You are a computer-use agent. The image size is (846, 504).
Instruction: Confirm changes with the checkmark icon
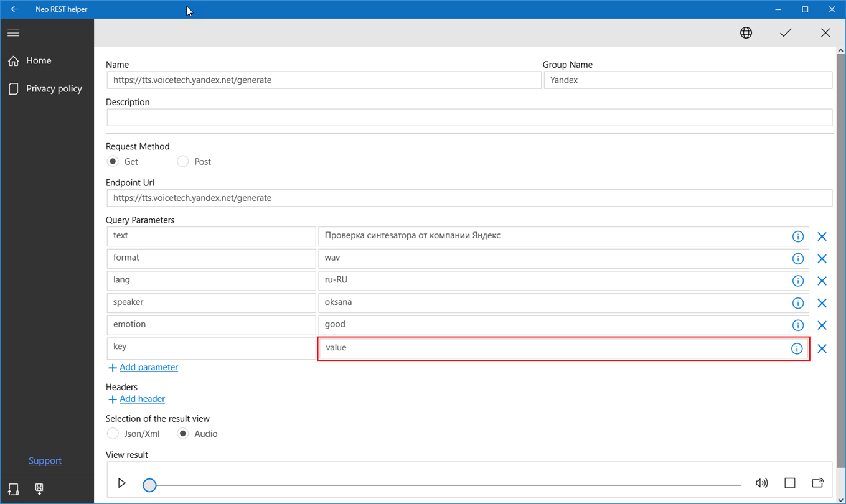click(x=786, y=33)
